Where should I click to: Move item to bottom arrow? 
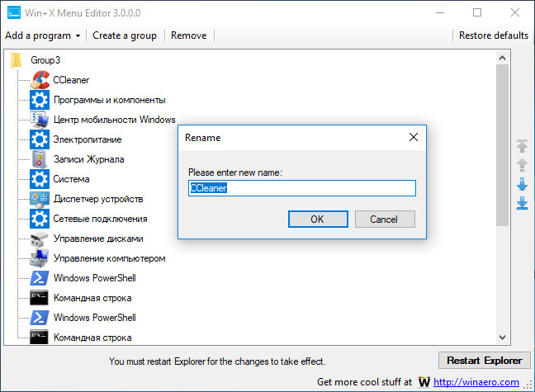coord(522,203)
